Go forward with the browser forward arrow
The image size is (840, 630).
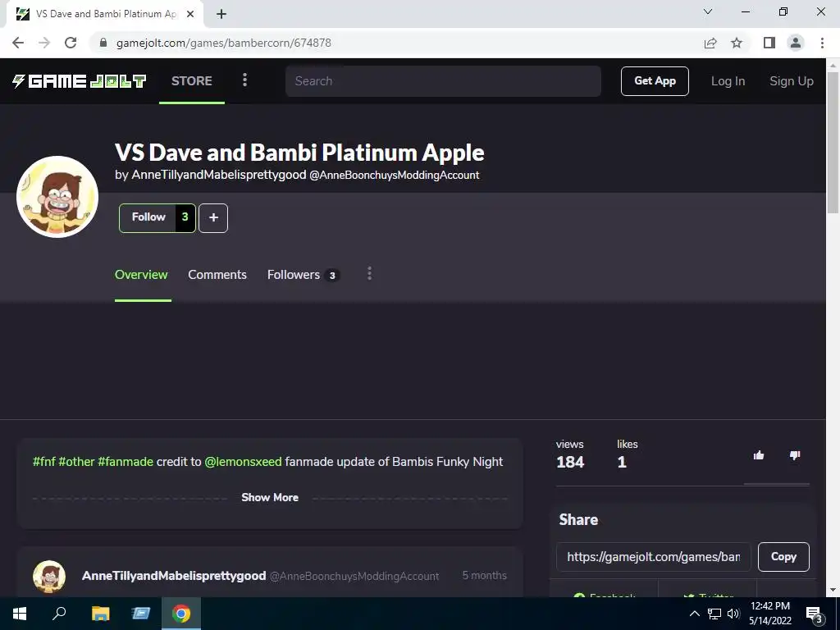click(44, 43)
